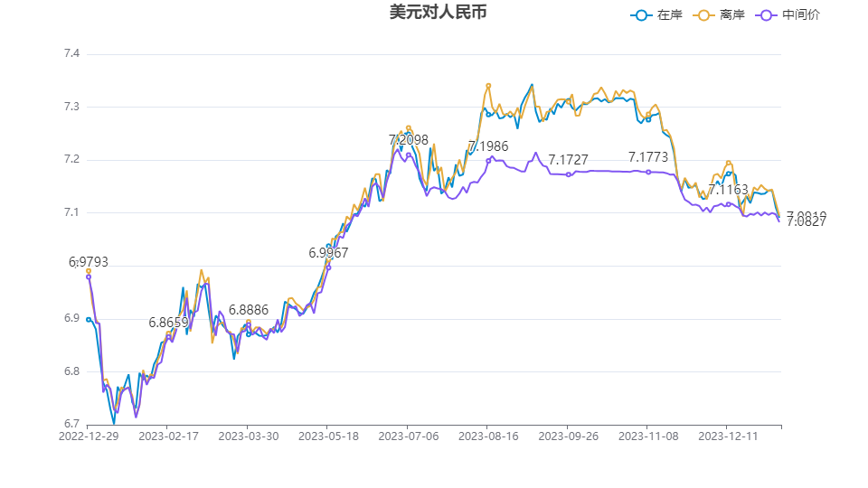Click the purple 中间价 legend marker icon
This screenshot has height=488, width=868.
click(x=768, y=15)
